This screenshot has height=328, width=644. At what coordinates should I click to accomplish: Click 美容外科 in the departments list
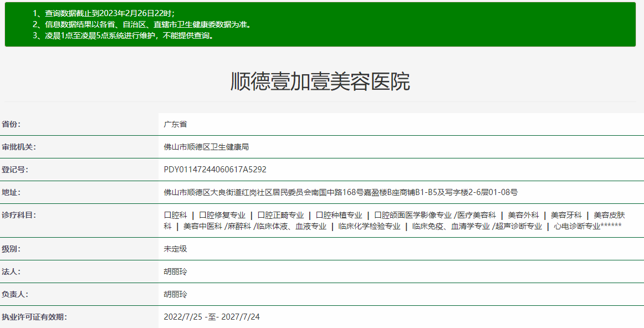click(x=523, y=215)
